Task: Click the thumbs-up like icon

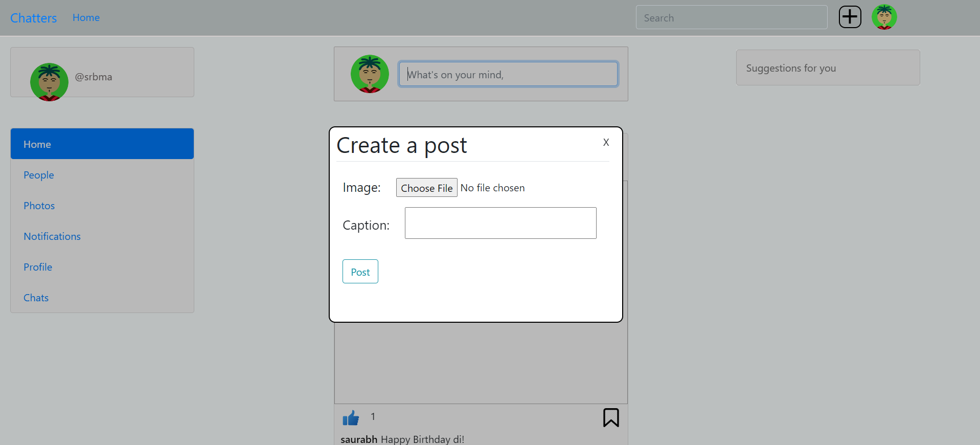Action: coord(351,418)
